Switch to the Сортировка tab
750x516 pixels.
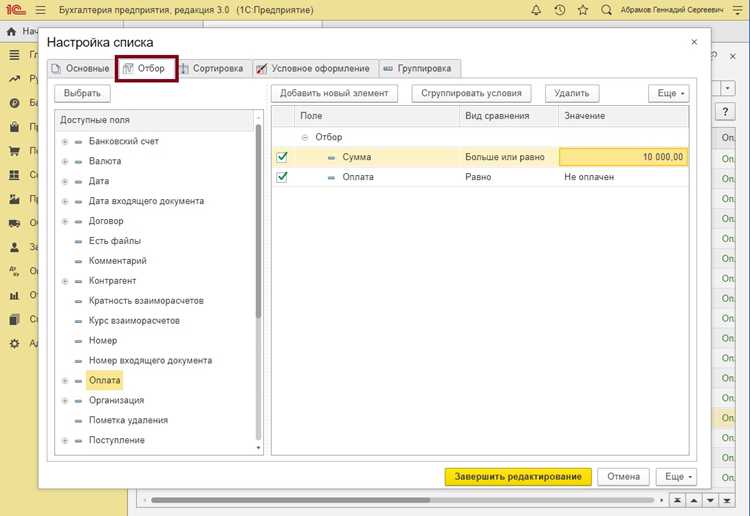click(x=212, y=68)
